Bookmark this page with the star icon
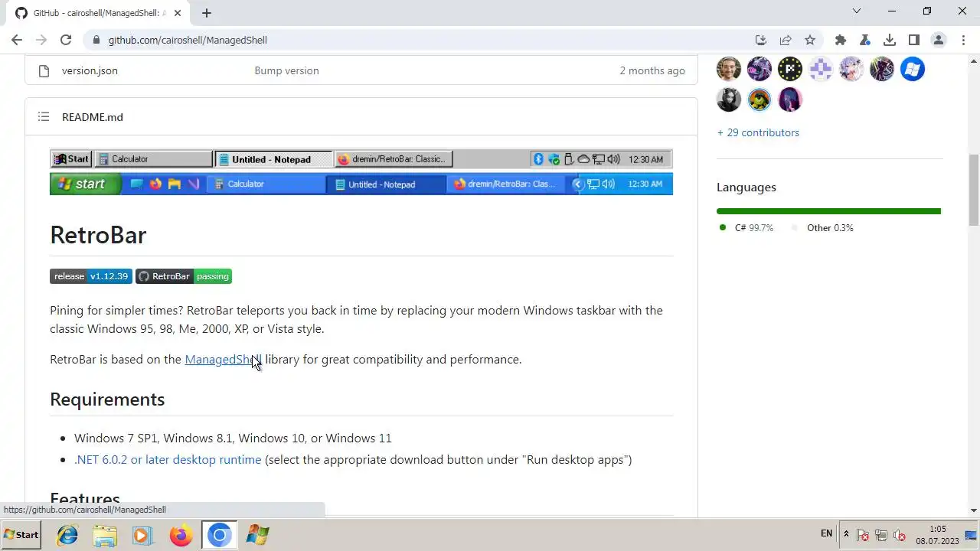The width and height of the screenshot is (980, 551). [810, 40]
